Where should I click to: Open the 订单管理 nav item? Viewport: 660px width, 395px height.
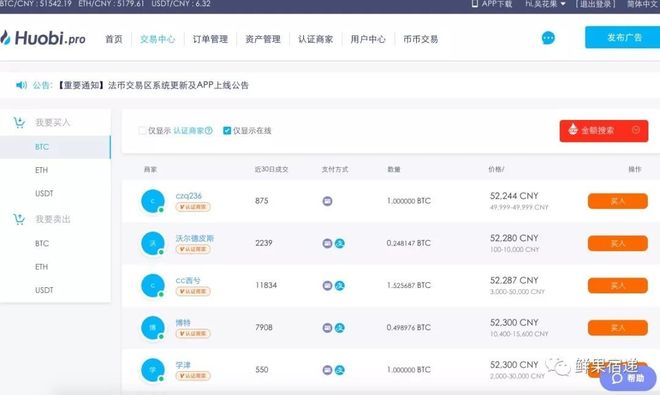coord(210,39)
